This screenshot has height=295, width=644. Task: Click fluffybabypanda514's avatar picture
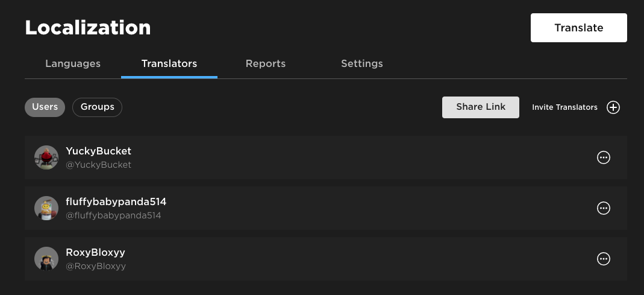coord(46,208)
